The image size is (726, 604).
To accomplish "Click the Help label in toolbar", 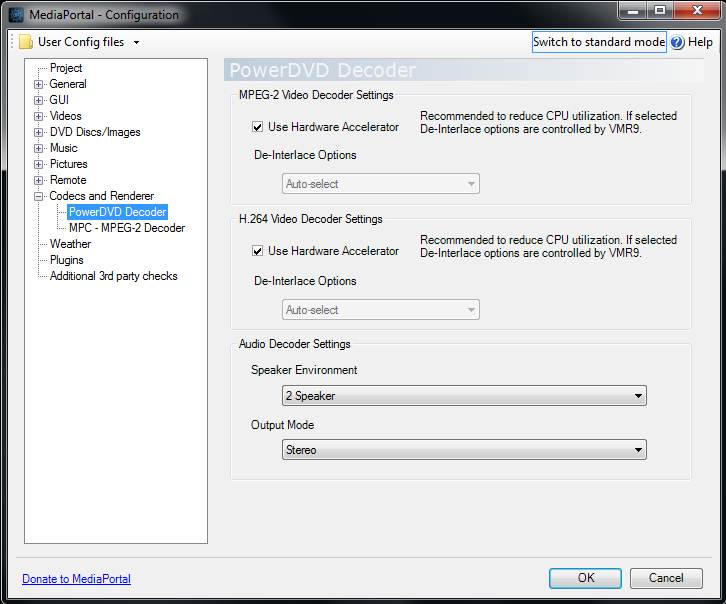I will click(700, 42).
